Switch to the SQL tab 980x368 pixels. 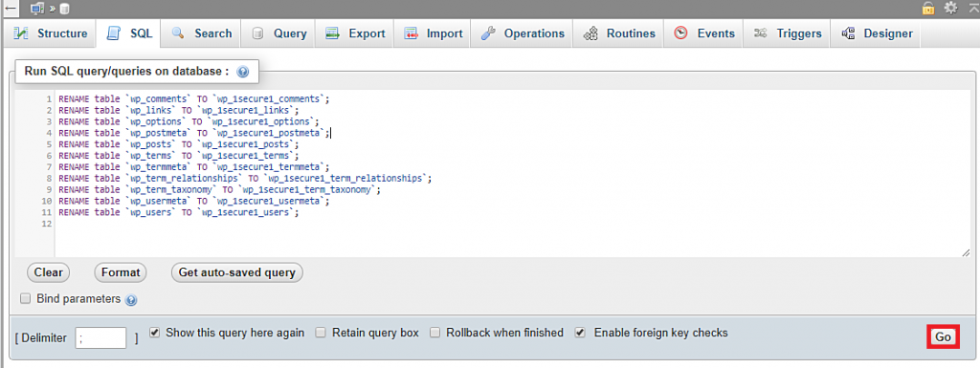129,33
